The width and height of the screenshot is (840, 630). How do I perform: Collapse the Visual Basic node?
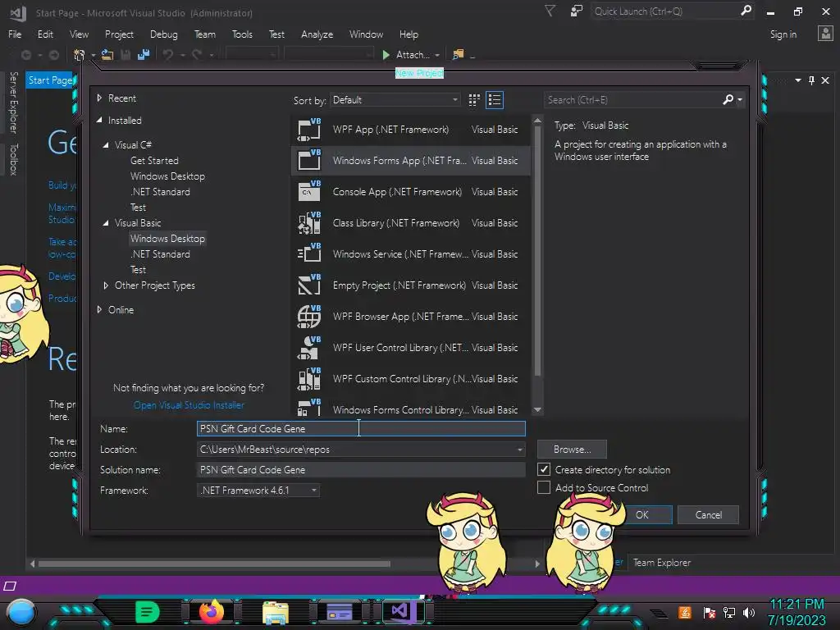[106, 223]
